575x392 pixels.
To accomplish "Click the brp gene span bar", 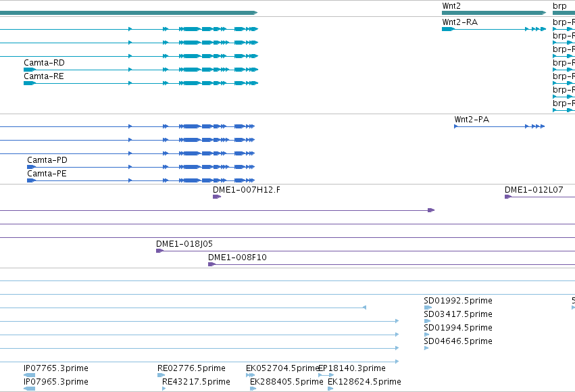I will 564,13.
